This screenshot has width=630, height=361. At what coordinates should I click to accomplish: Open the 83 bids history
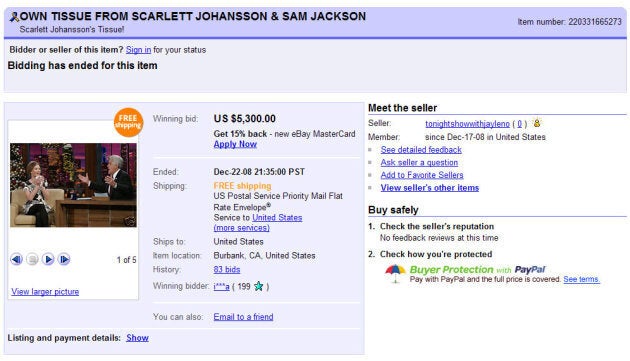(227, 269)
